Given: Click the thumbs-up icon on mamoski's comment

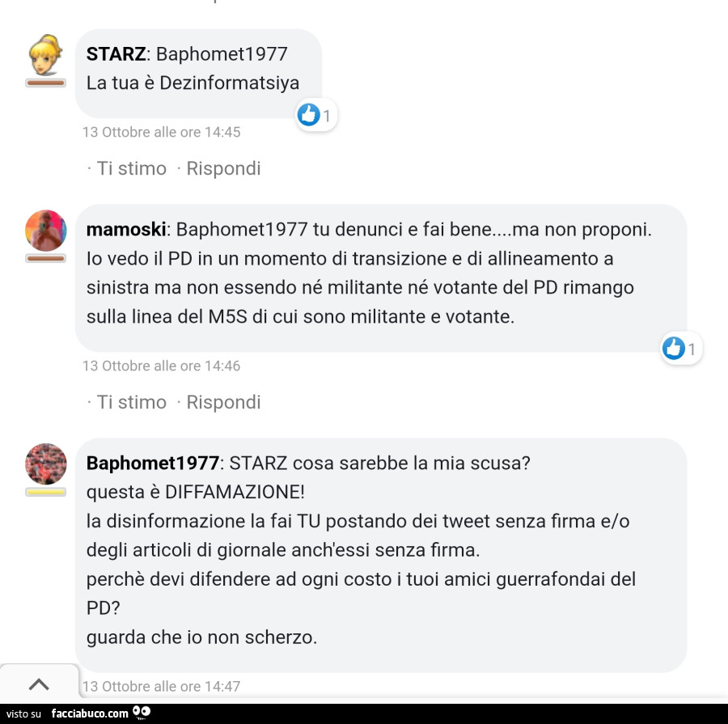Looking at the screenshot, I should 673,348.
